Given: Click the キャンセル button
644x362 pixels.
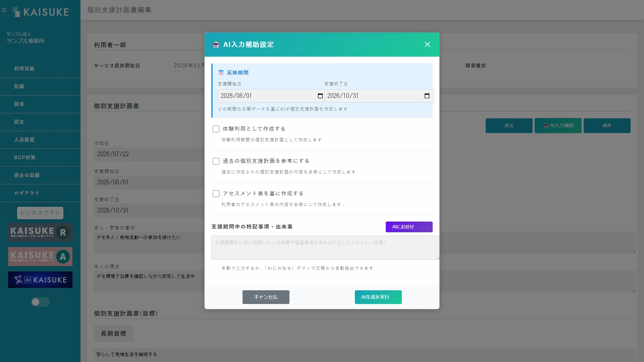Looking at the screenshot, I should tap(266, 297).
